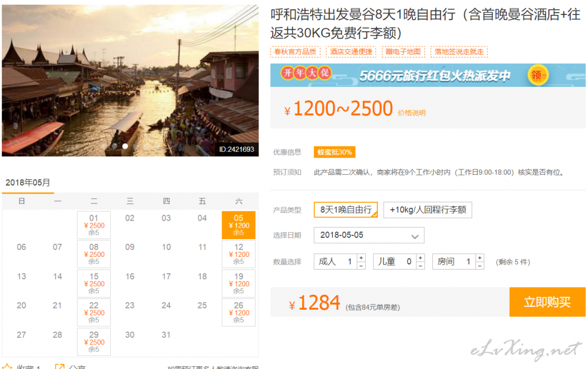
Task: Click the 落地签说走就走 tag
Action: [x=459, y=52]
